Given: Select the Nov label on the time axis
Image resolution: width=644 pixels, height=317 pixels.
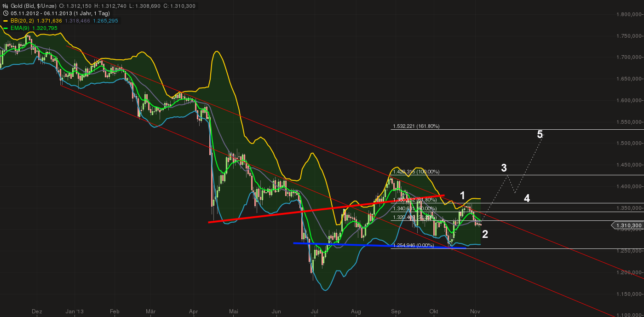Looking at the screenshot, I should (x=476, y=311).
